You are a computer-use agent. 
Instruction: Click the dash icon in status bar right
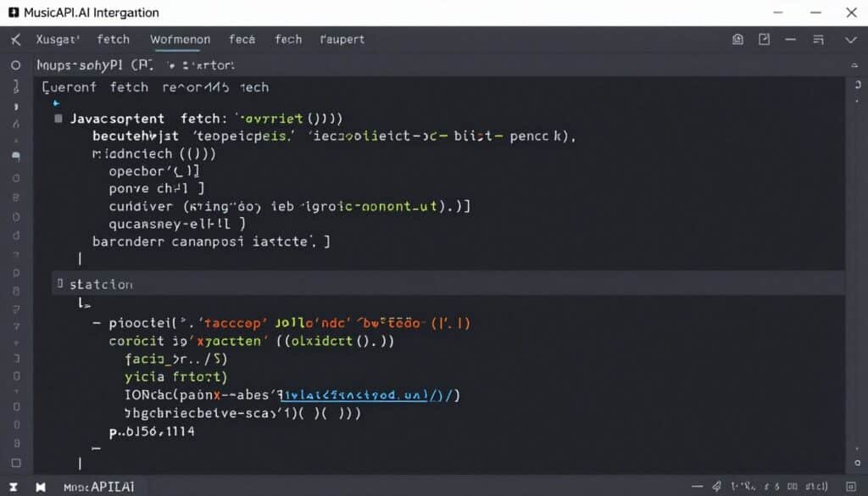coord(697,488)
